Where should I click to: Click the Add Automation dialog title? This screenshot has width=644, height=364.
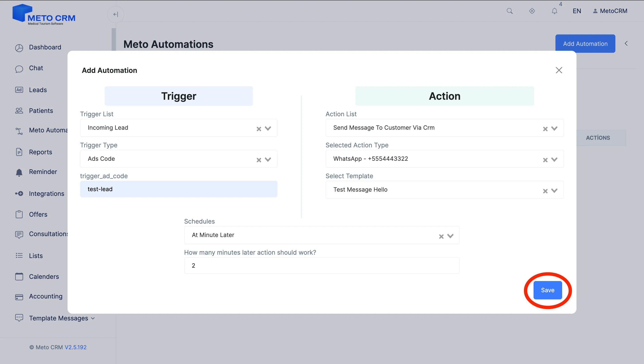(110, 70)
